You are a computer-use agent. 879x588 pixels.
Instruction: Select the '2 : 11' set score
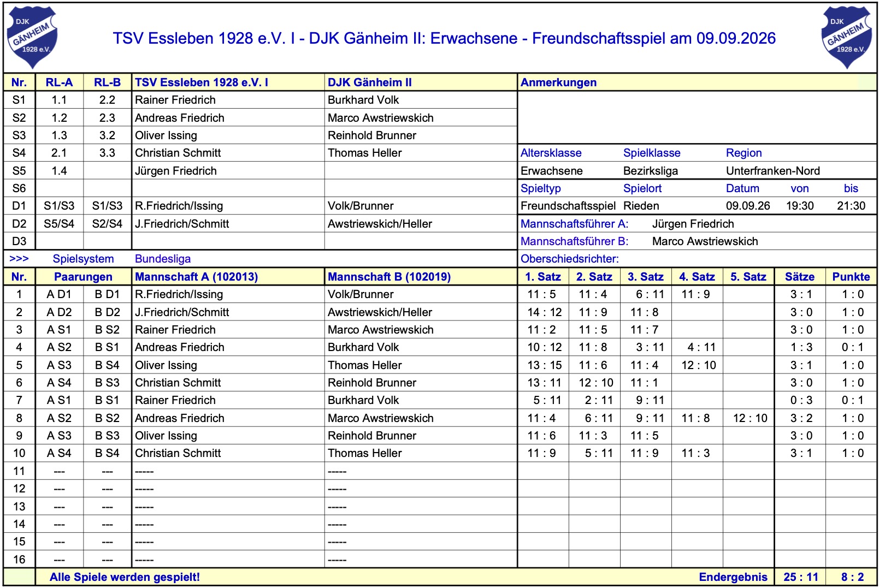[x=599, y=400]
